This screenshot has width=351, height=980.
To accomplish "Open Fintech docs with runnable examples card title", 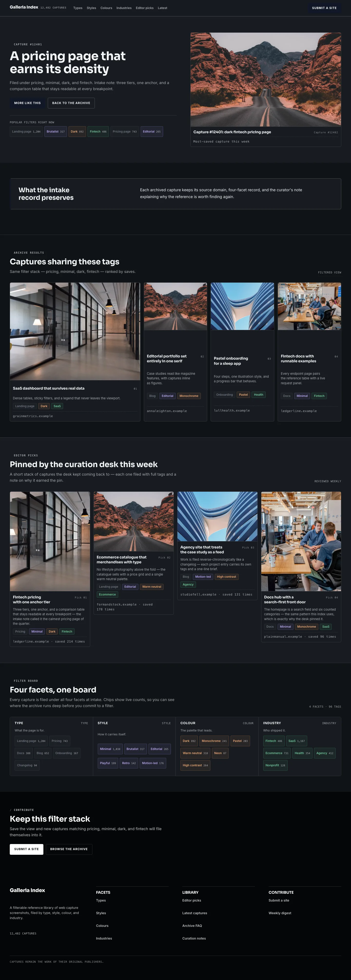I will [298, 359].
